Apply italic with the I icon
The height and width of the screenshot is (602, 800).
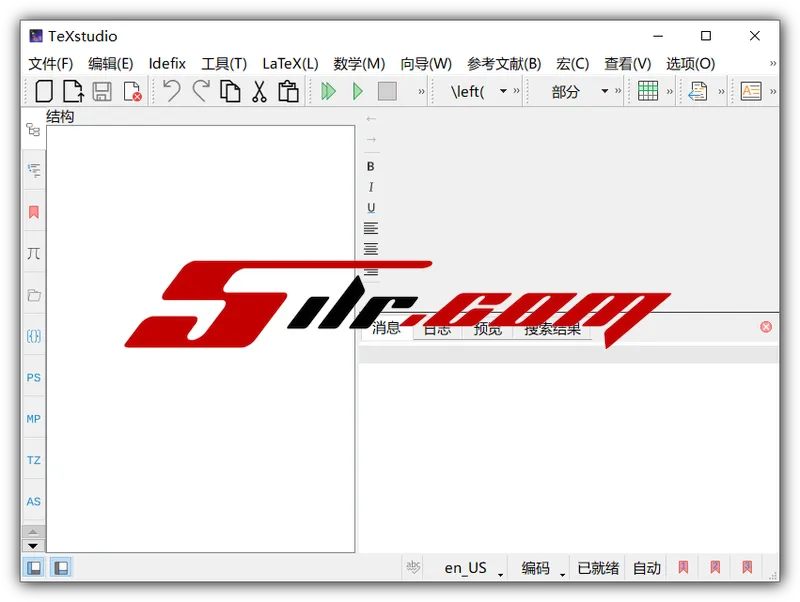[x=371, y=187]
